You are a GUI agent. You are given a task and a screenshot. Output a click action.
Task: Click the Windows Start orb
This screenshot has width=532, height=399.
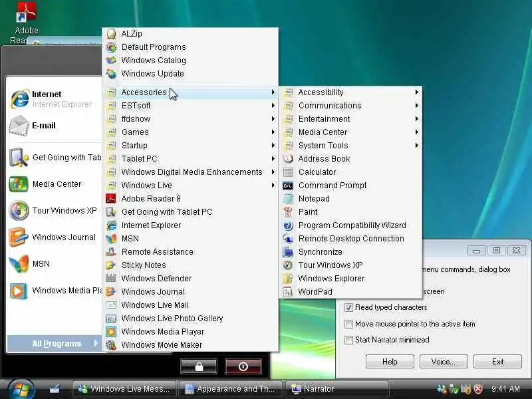[x=21, y=389]
